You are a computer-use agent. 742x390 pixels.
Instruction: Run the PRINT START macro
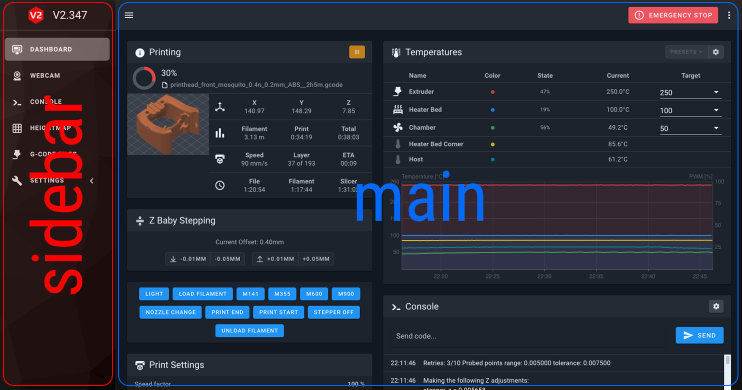coord(278,312)
